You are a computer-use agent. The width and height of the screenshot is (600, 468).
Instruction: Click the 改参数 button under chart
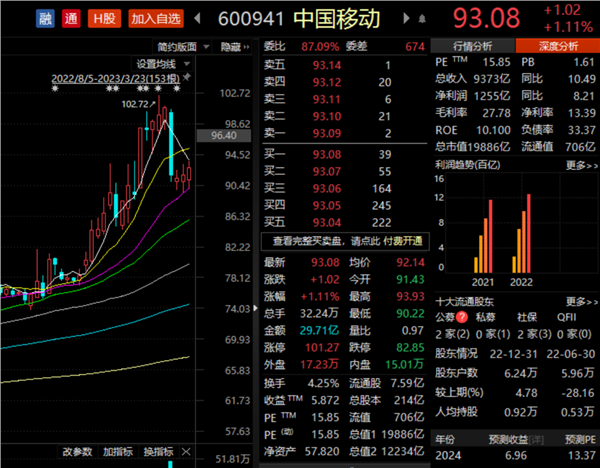click(x=76, y=450)
